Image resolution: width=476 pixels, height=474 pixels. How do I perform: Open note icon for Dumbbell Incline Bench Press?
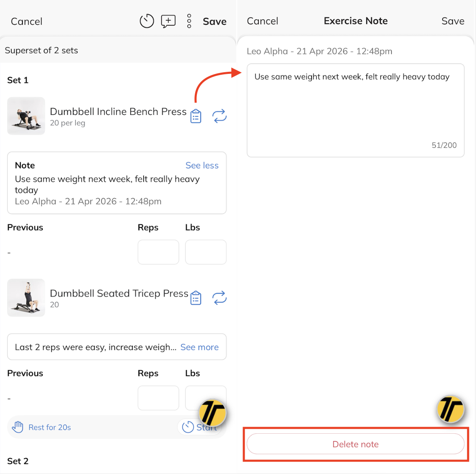click(x=196, y=116)
